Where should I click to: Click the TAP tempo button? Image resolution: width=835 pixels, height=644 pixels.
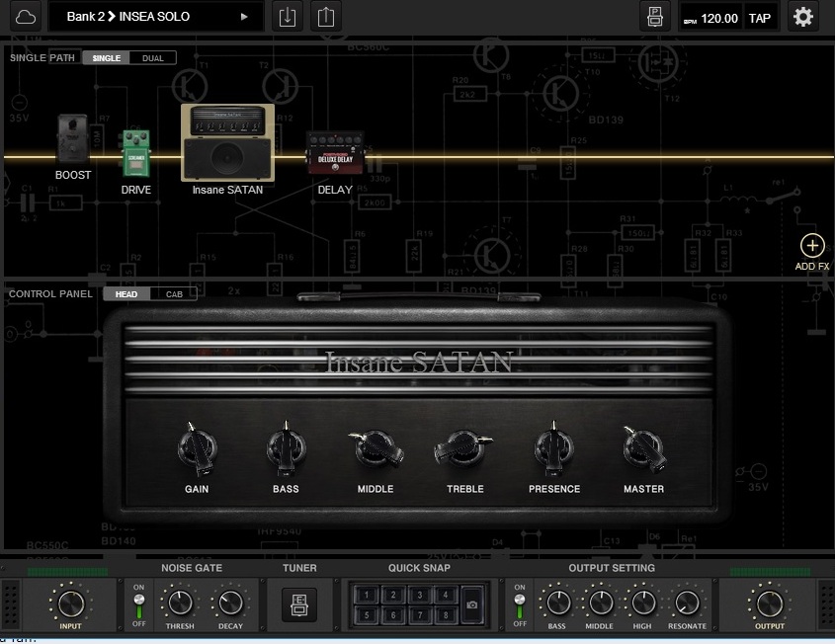pos(759,18)
